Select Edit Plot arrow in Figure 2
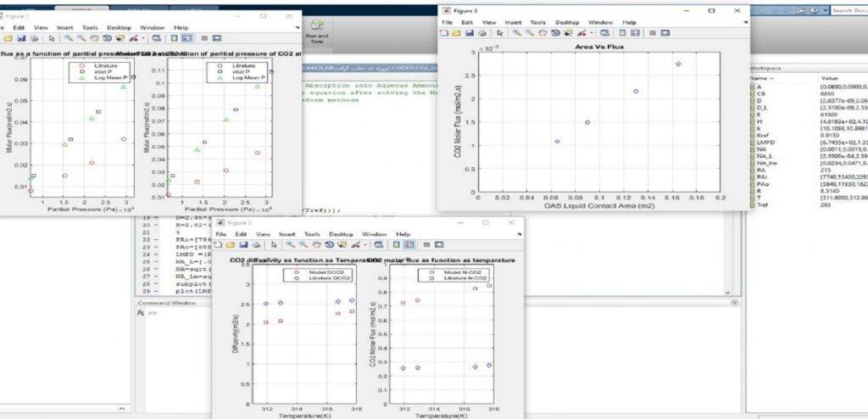This screenshot has height=419, width=868. point(274,244)
